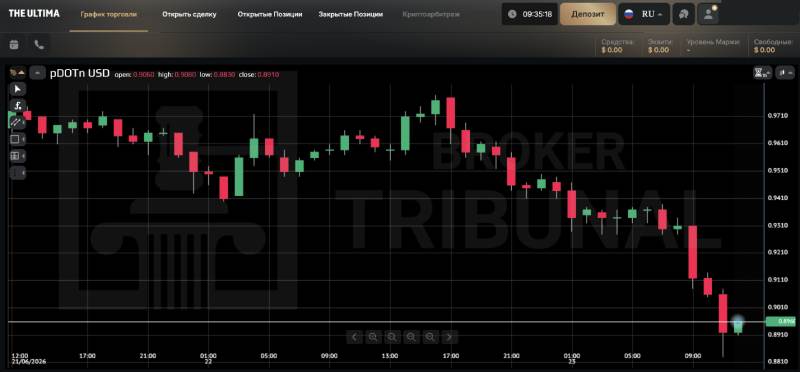The width and height of the screenshot is (800, 372).
Task: Open the calendar icon under the logo
Action: coord(14,45)
